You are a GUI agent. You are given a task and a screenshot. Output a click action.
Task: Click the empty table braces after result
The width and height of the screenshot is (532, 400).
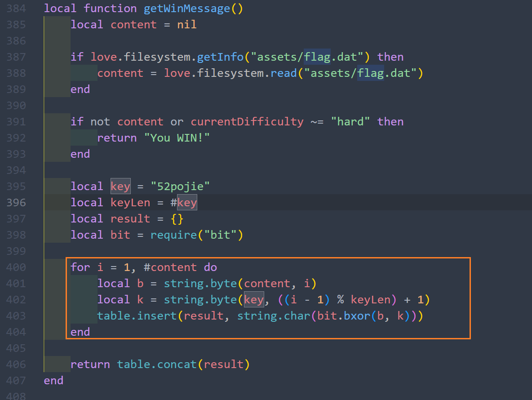coord(177,219)
